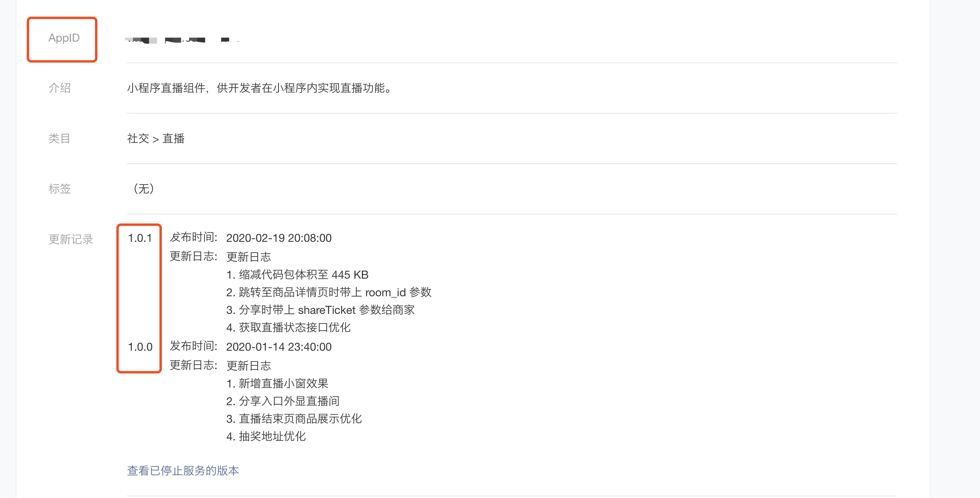This screenshot has height=498, width=980.
Task: Click log item 获取直播状态接口优化
Action: point(288,327)
